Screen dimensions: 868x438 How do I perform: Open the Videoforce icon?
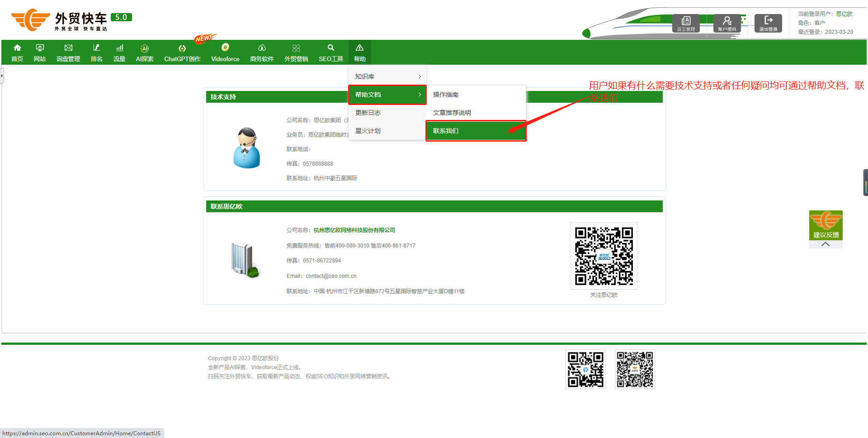[225, 47]
